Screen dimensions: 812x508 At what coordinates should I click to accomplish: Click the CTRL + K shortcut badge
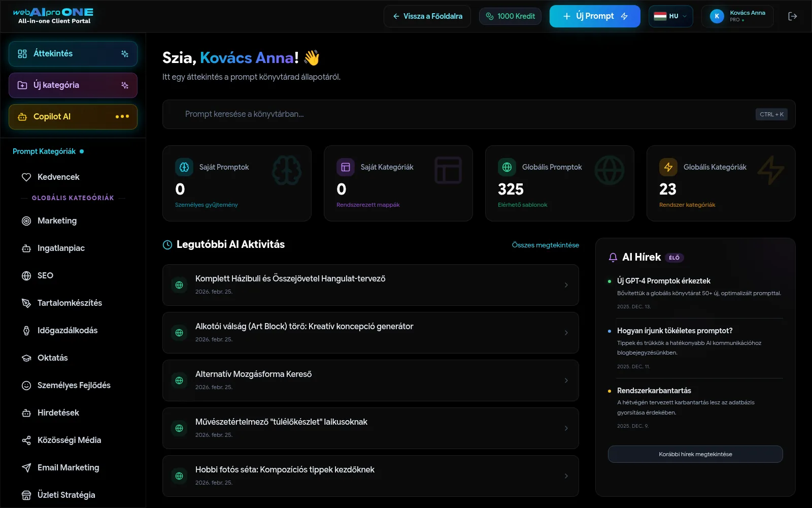771,114
